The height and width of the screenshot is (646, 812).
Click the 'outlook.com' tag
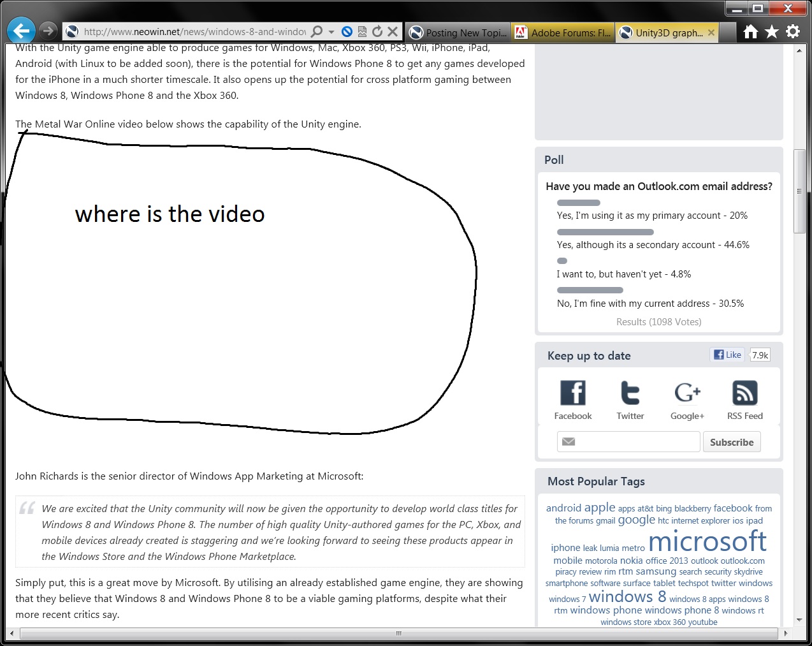[743, 561]
